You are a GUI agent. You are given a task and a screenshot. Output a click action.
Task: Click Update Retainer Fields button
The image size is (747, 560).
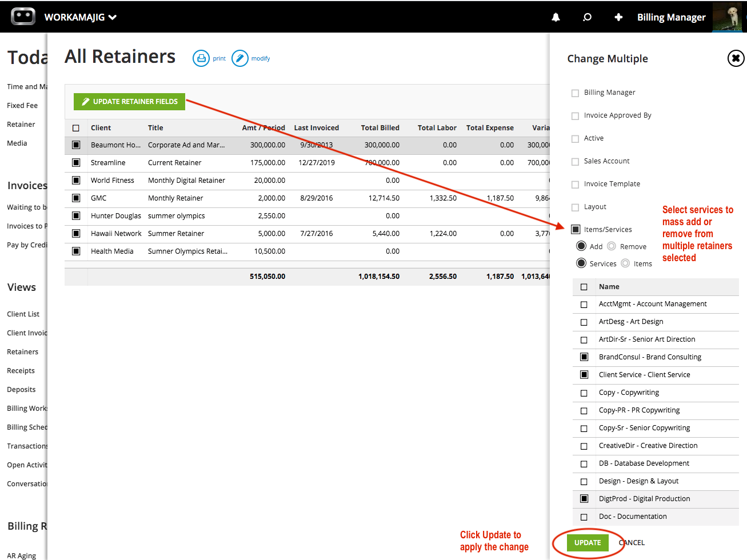coord(129,102)
